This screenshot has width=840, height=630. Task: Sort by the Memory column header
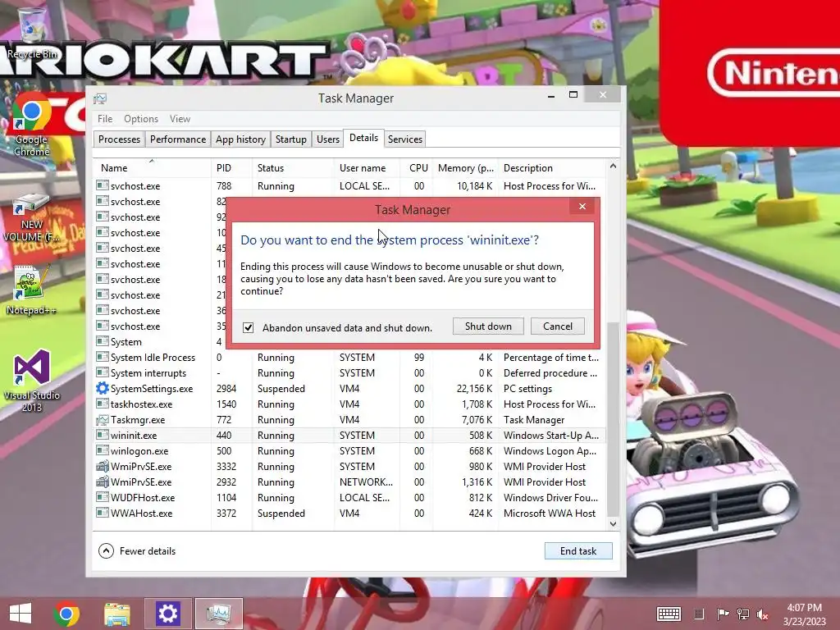(x=466, y=167)
